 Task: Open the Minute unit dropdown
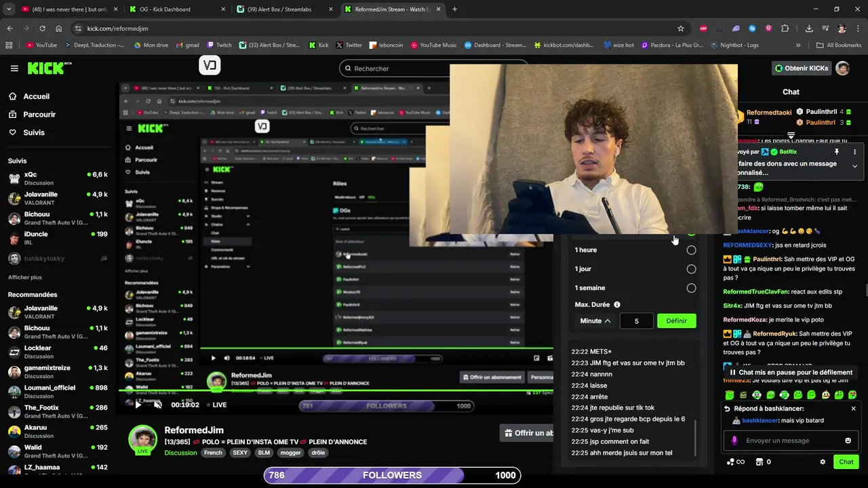coord(595,321)
